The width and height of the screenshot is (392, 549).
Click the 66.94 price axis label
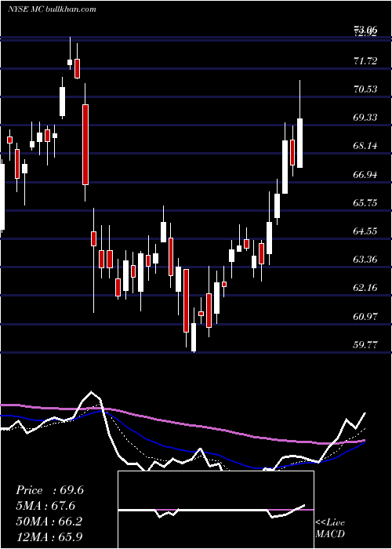pyautogui.click(x=365, y=174)
